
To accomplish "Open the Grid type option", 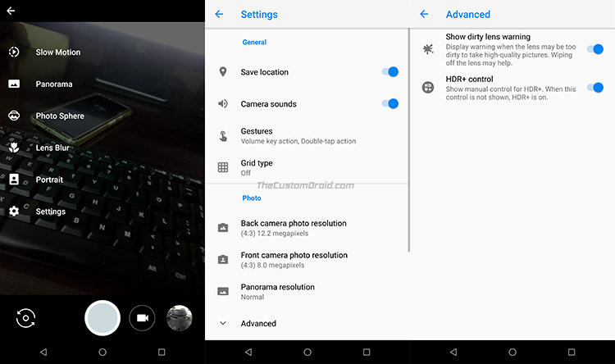I will click(x=307, y=167).
